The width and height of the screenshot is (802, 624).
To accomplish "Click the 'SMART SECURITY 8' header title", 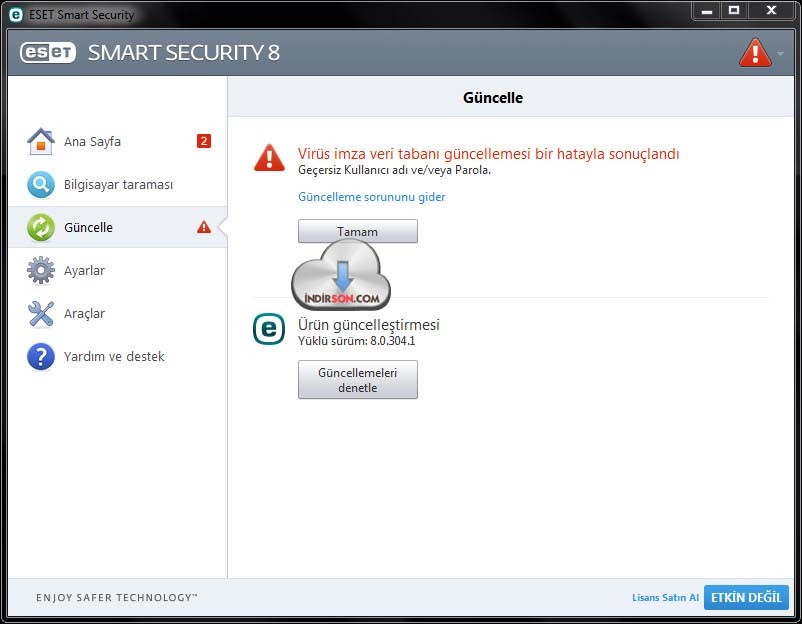I will [x=184, y=53].
